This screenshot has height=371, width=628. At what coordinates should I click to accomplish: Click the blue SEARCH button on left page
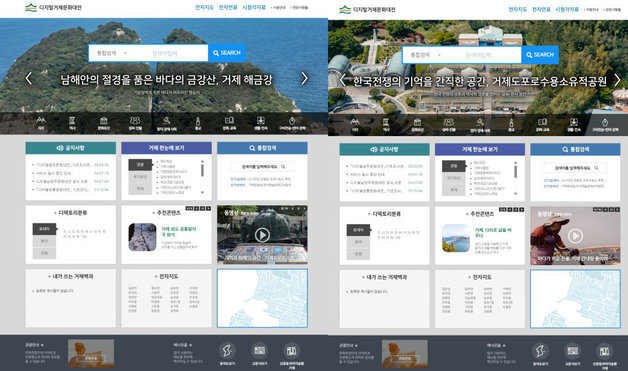227,53
